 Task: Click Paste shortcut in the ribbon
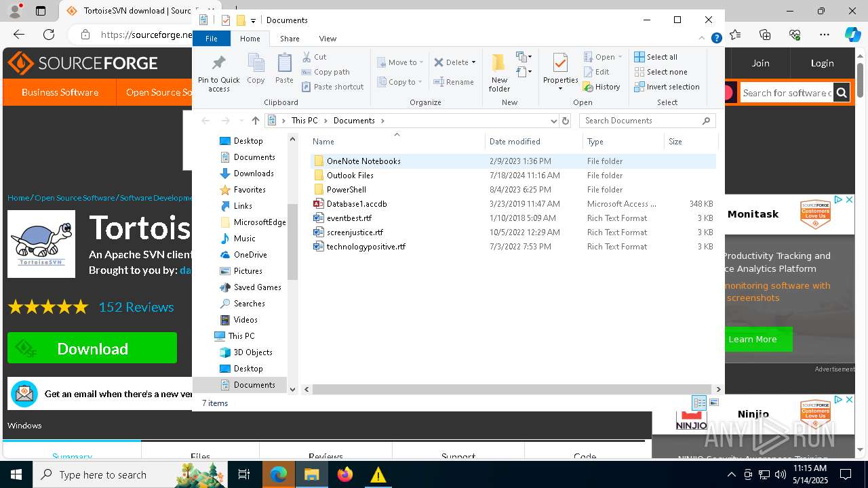click(x=332, y=87)
